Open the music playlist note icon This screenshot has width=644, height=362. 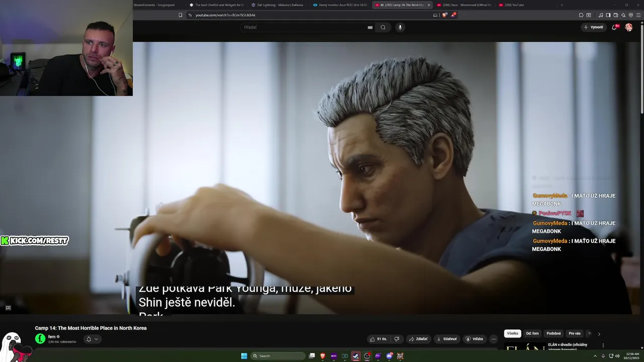pyautogui.click(x=601, y=15)
